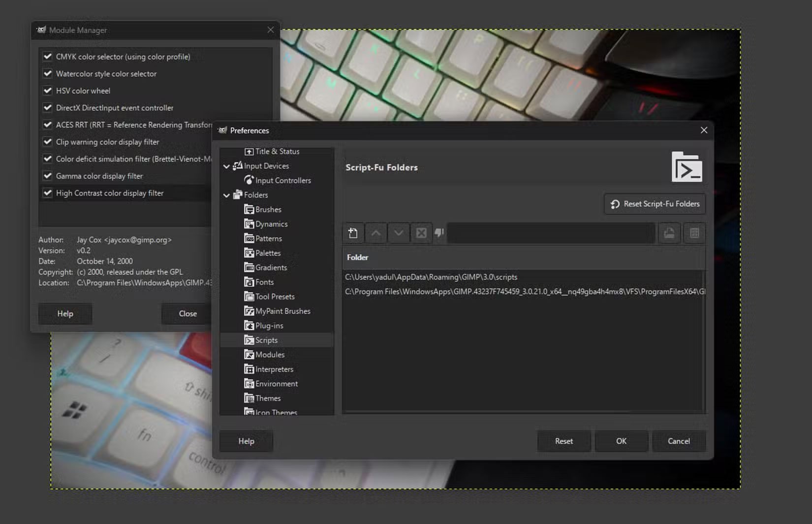Disable the Gamma color display filter
The image size is (812, 524).
click(x=47, y=175)
